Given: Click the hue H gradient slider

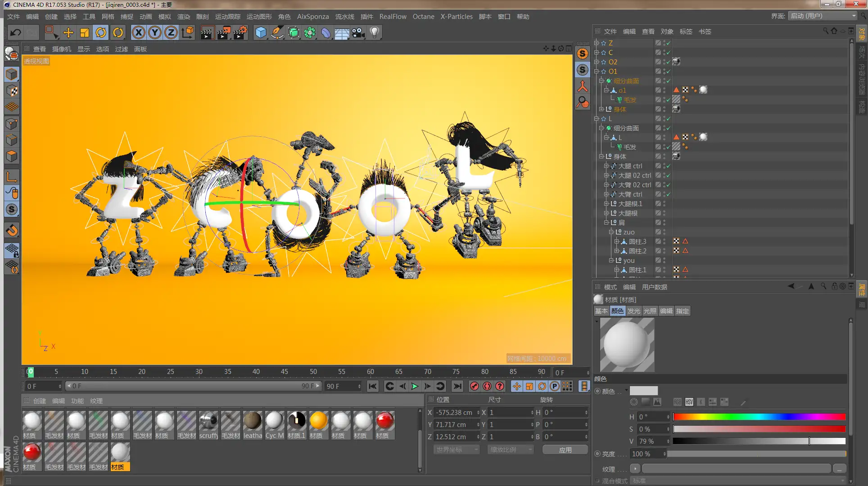Looking at the screenshot, I should 759,417.
